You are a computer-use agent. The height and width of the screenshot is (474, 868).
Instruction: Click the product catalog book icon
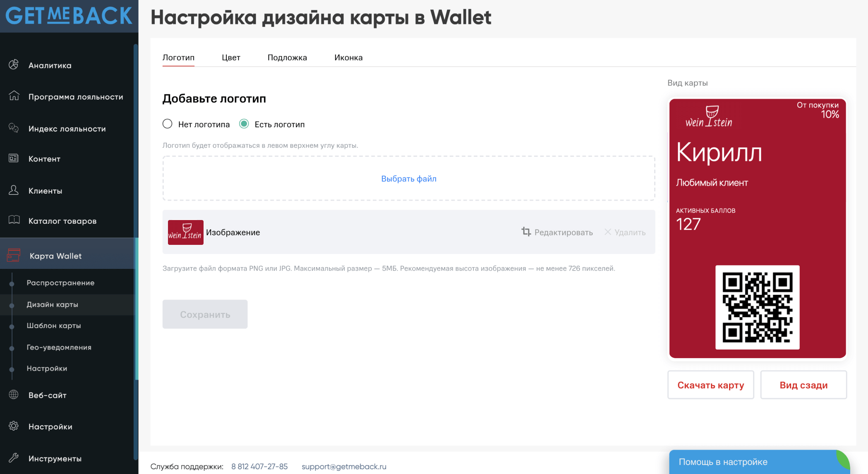[x=14, y=220]
